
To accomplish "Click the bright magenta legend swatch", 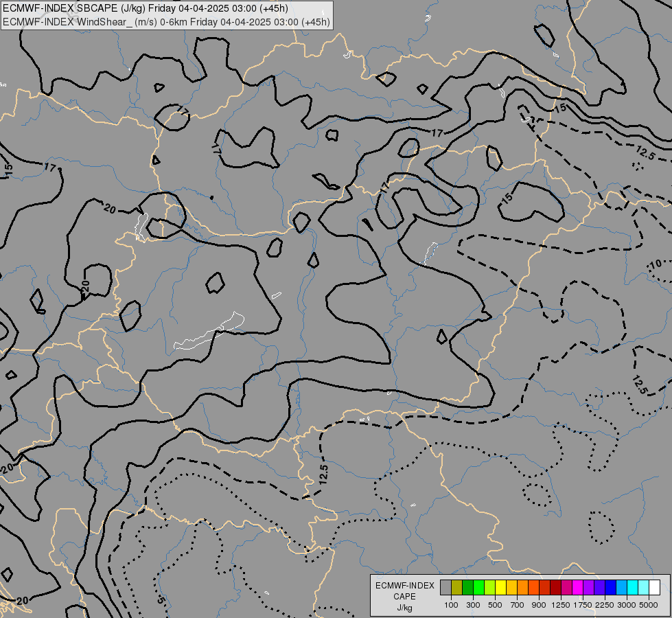I will click(577, 587).
